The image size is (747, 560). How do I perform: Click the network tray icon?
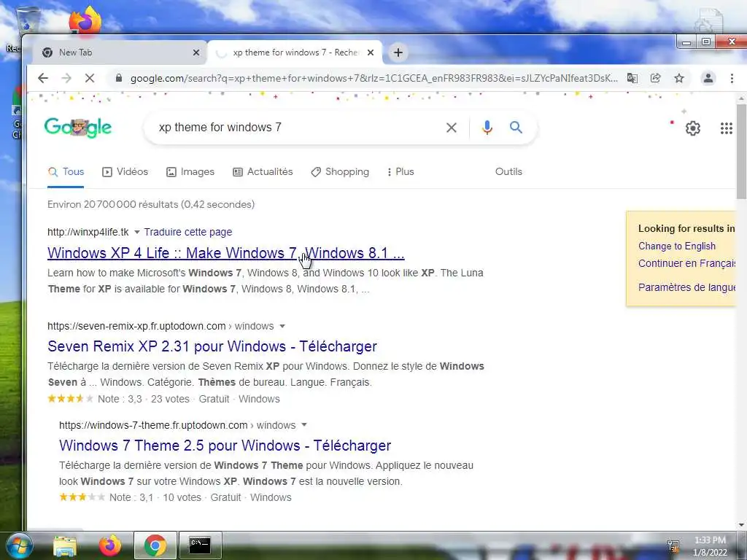673,545
